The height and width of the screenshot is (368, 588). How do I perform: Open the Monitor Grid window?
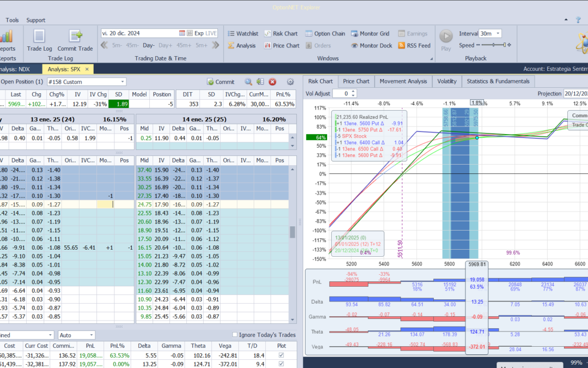(370, 33)
